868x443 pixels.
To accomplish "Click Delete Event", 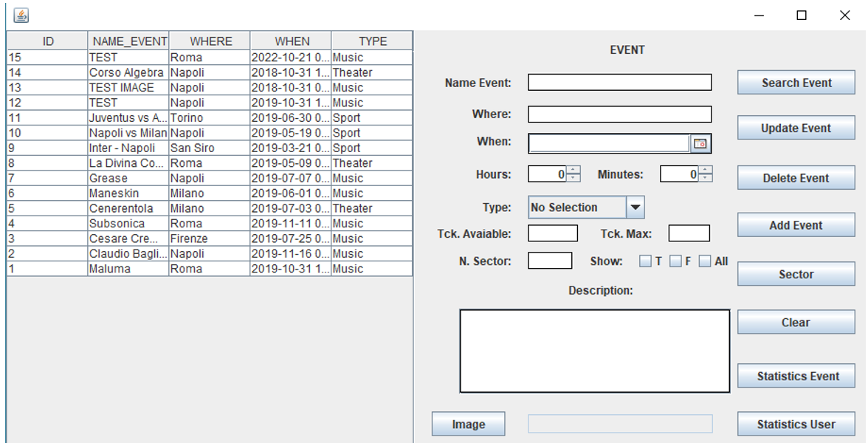I will point(795,177).
